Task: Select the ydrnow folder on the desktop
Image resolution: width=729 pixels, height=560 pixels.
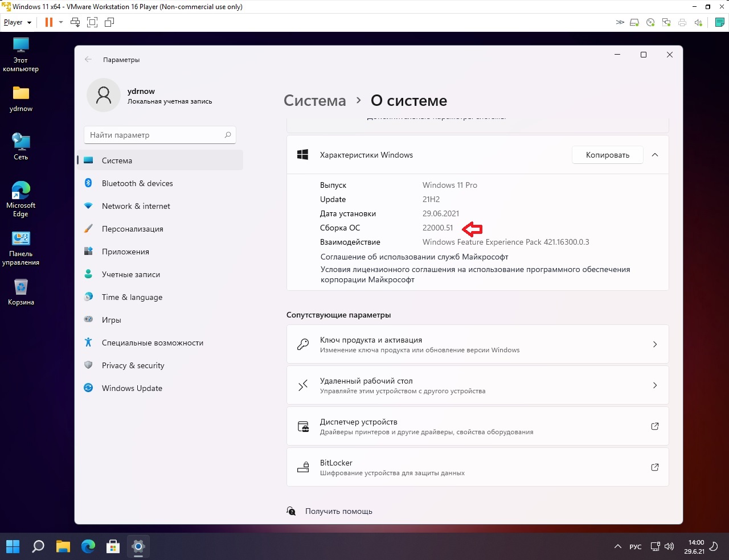Action: coord(21,98)
